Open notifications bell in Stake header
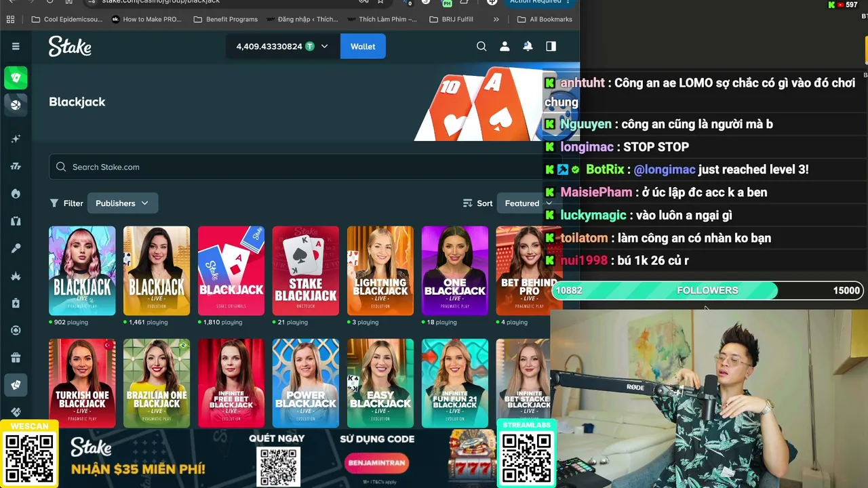868x488 pixels. [528, 46]
